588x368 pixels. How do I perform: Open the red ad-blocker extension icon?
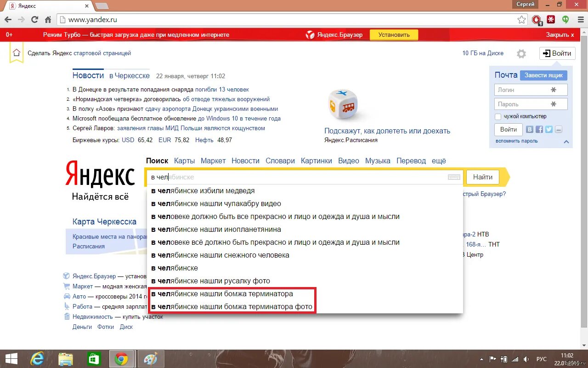[537, 20]
